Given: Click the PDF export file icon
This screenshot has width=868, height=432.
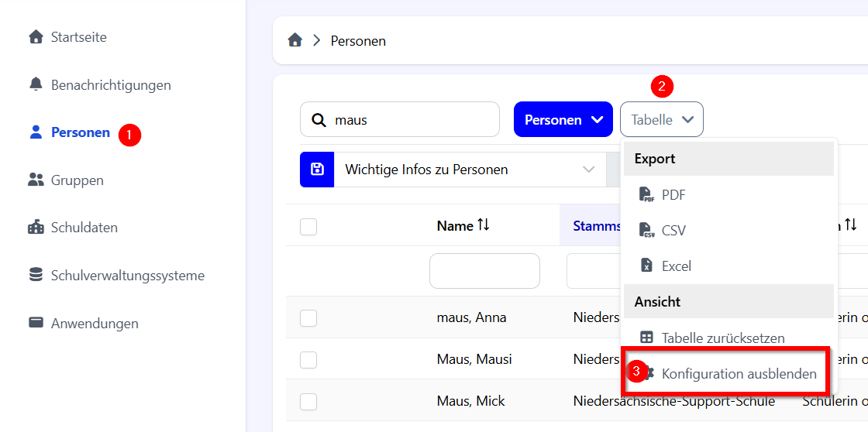Looking at the screenshot, I should pos(646,195).
